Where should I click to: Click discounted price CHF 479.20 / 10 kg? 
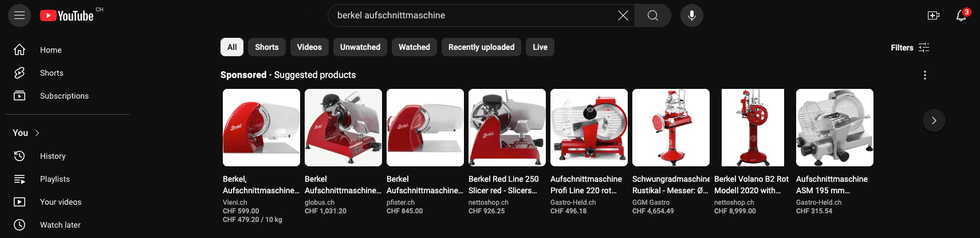click(253, 220)
